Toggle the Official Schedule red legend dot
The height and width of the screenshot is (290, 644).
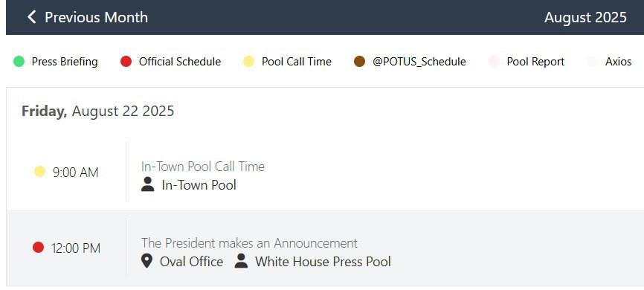[x=126, y=62]
